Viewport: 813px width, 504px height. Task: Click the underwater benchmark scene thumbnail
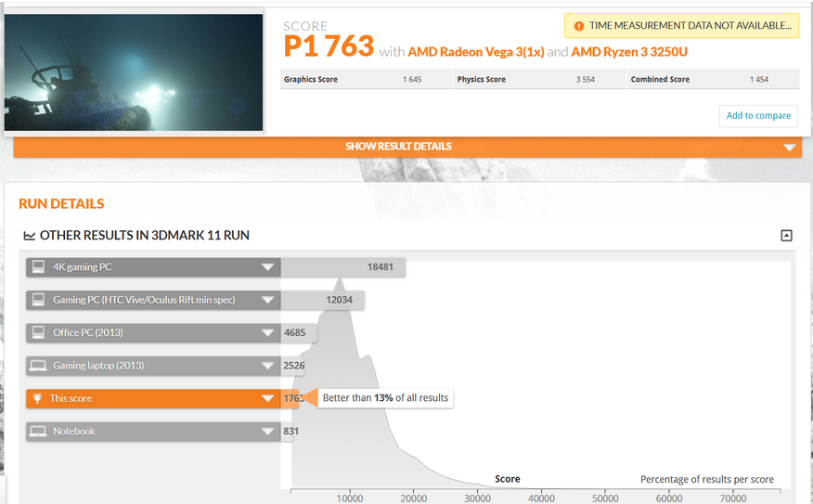[134, 72]
